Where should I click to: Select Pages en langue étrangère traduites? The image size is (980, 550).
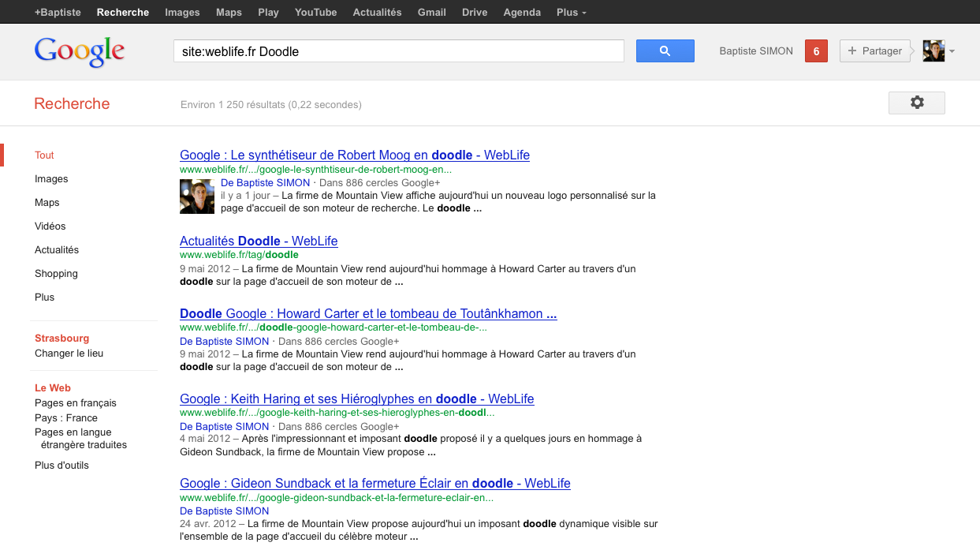80,439
